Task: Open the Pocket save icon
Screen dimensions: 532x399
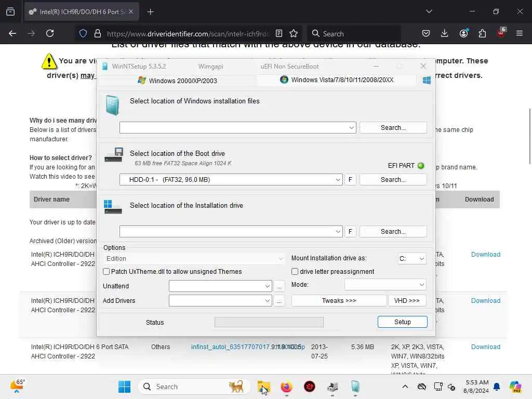Action: (426, 33)
